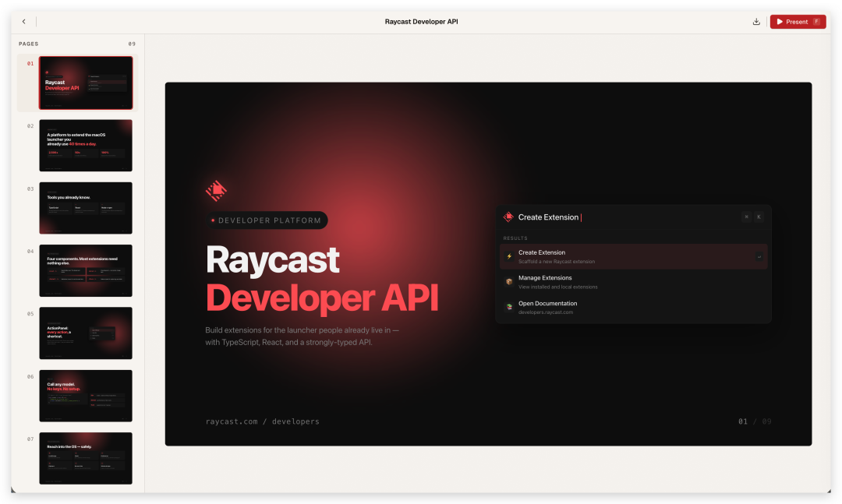The width and height of the screenshot is (842, 504).
Task: Click the PAGES panel header
Action: point(29,44)
